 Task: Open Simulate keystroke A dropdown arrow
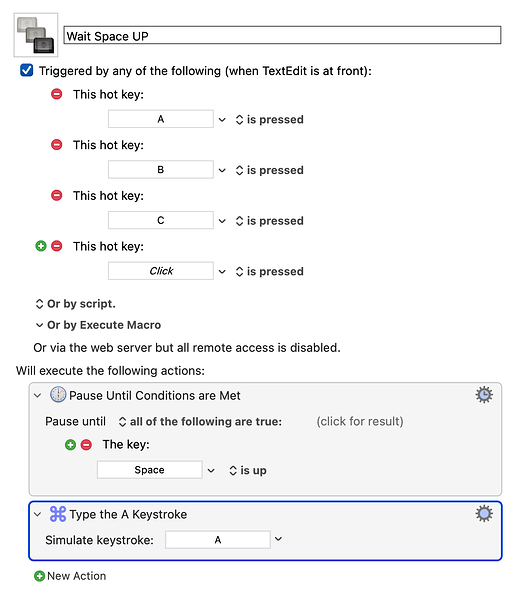point(278,539)
